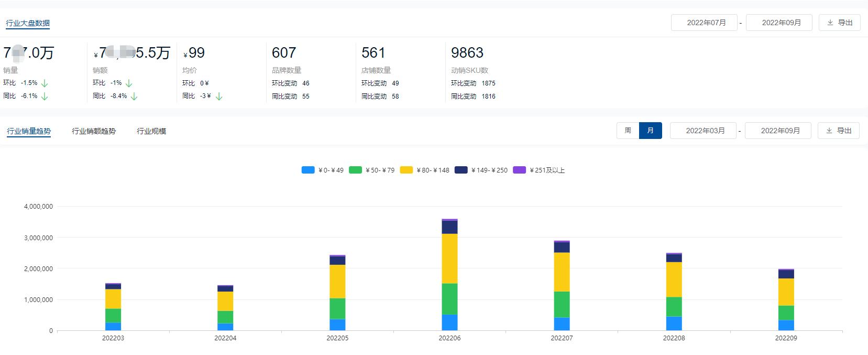Export the trend chart data via 导出
The width and height of the screenshot is (868, 355).
pyautogui.click(x=839, y=131)
